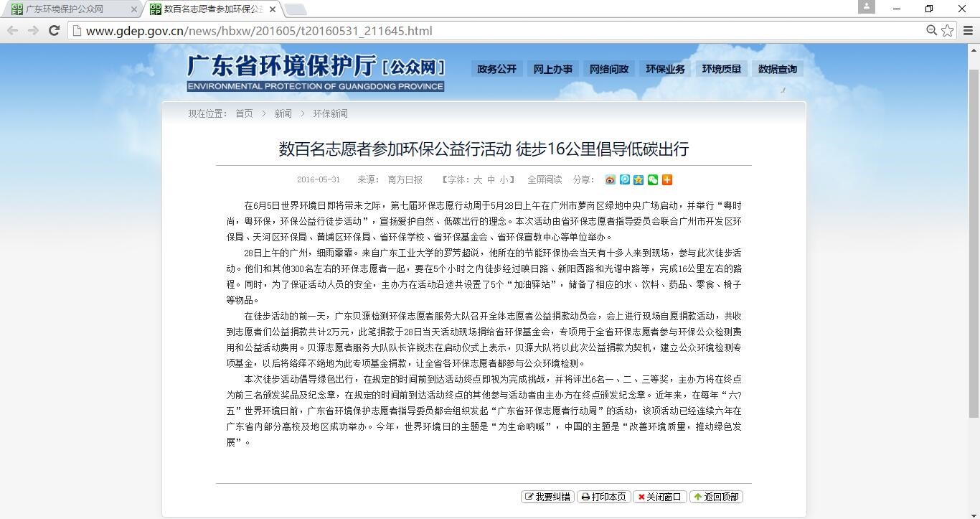Click the date 2016-05-31
Image resolution: width=980 pixels, height=519 pixels.
[x=319, y=179]
